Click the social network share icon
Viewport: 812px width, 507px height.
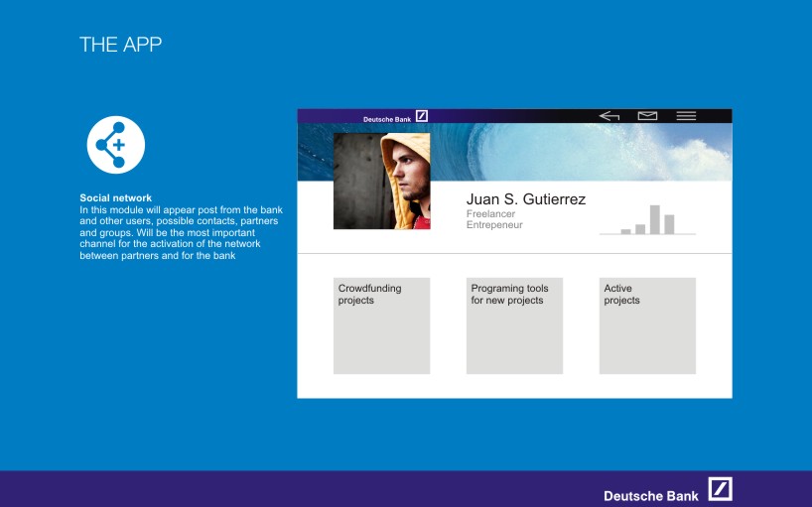coord(116,145)
